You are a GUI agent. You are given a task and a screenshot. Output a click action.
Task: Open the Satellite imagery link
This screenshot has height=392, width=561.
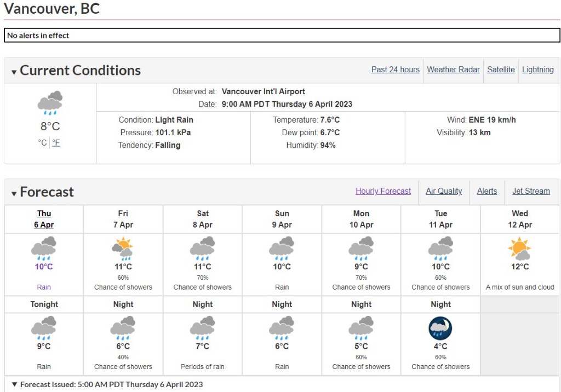(x=501, y=70)
